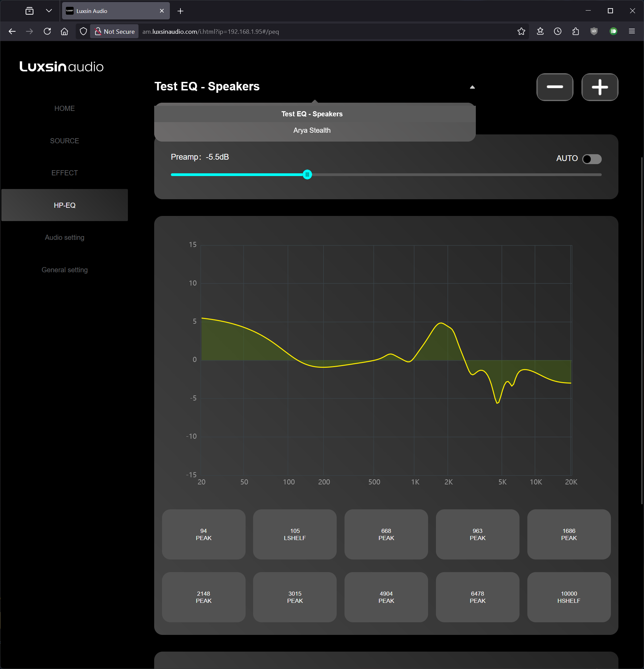
Task: Open list all tabs dropdown chevron
Action: [49, 11]
